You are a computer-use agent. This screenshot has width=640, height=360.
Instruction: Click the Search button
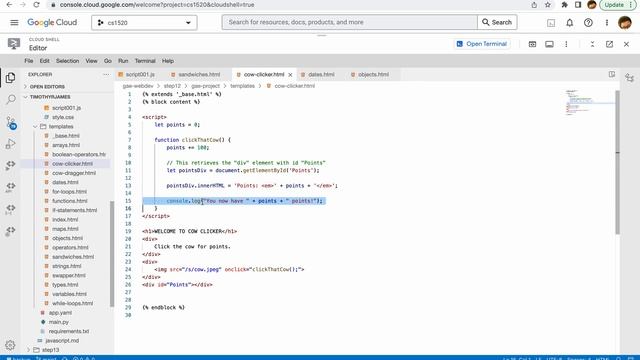pyautogui.click(x=497, y=22)
